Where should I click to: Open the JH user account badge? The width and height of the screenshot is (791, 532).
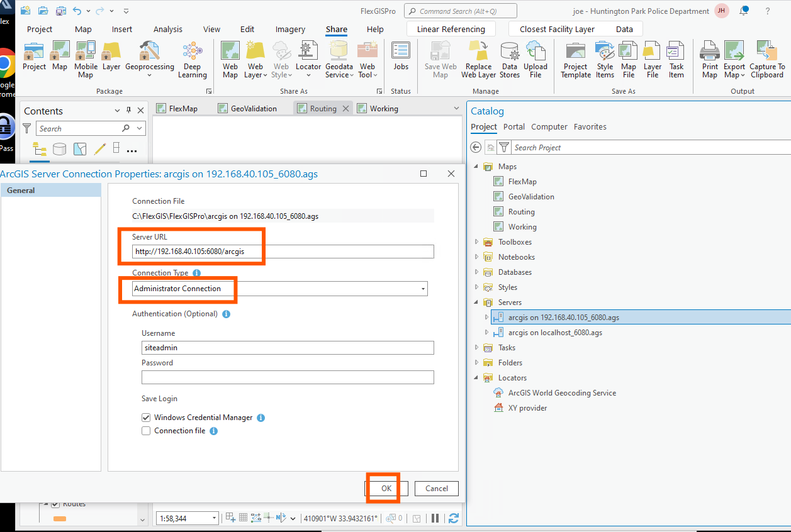(x=722, y=11)
